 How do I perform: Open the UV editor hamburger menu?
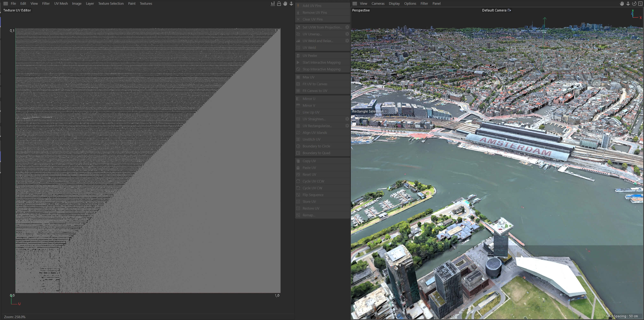pyautogui.click(x=6, y=3)
